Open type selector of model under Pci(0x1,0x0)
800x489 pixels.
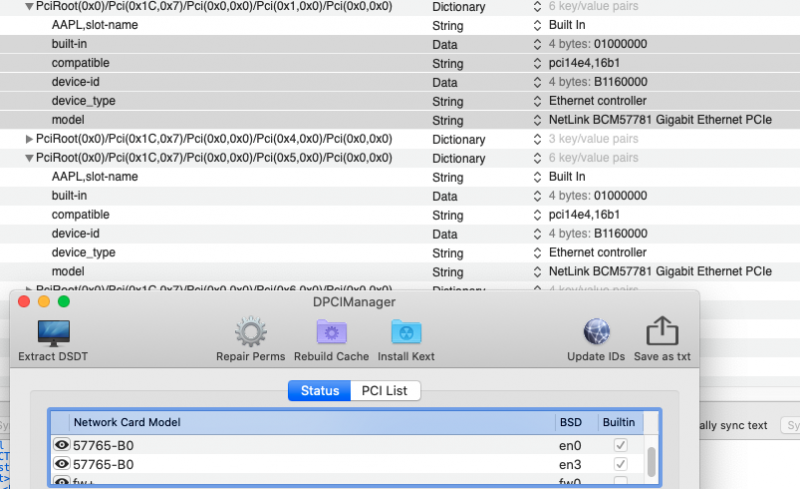tap(537, 120)
